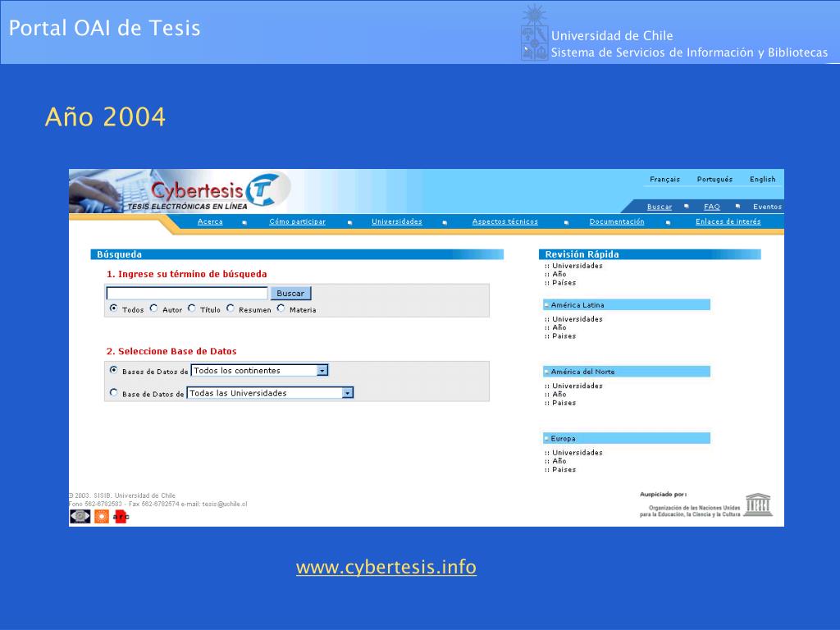This screenshot has height=630, width=840.
Task: Open the Aspectos técnicos menu item
Action: [505, 221]
